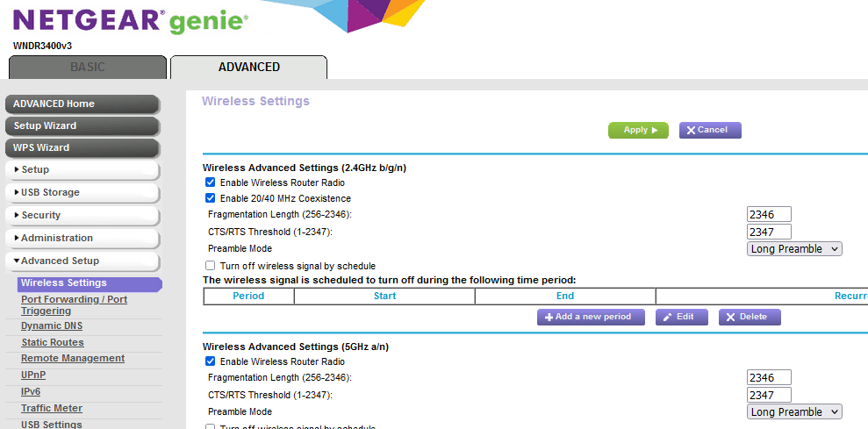
Task: Toggle 5GHz Enable Wireless Router Radio checkbox
Action: point(211,361)
